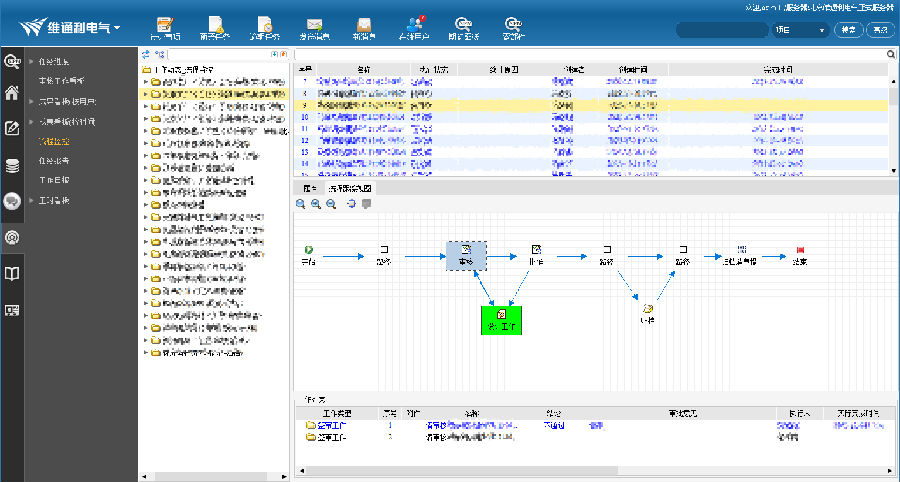Click the chat bubble icon in sidebar
This screenshot has width=900, height=482.
click(x=12, y=201)
